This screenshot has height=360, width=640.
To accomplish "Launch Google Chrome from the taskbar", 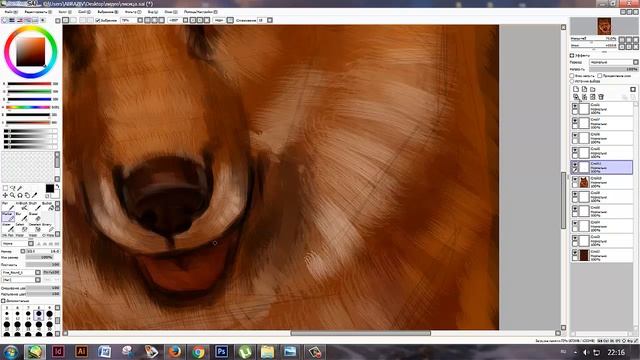I will (x=198, y=351).
